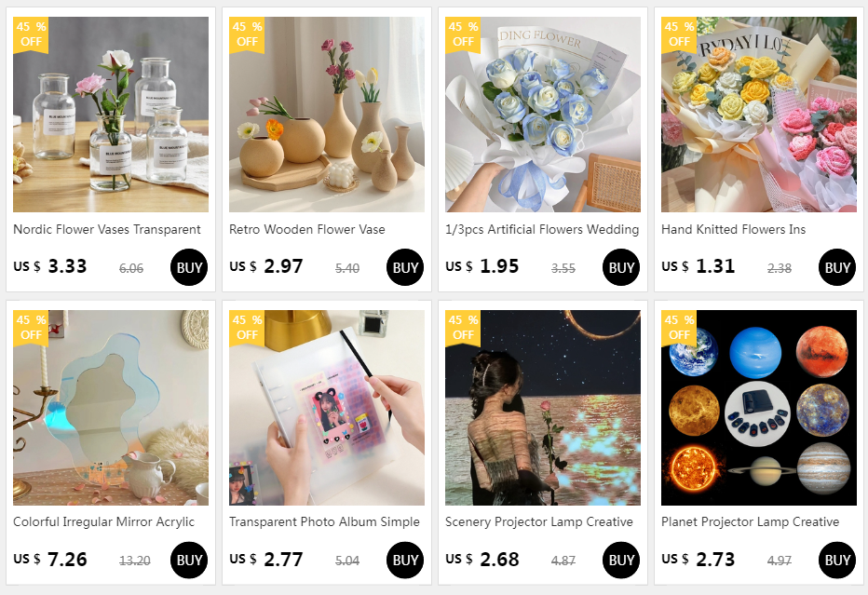The height and width of the screenshot is (595, 868).
Task: Click BUY for Colorful Irregular Mirror Acrylic
Action: coord(189,561)
